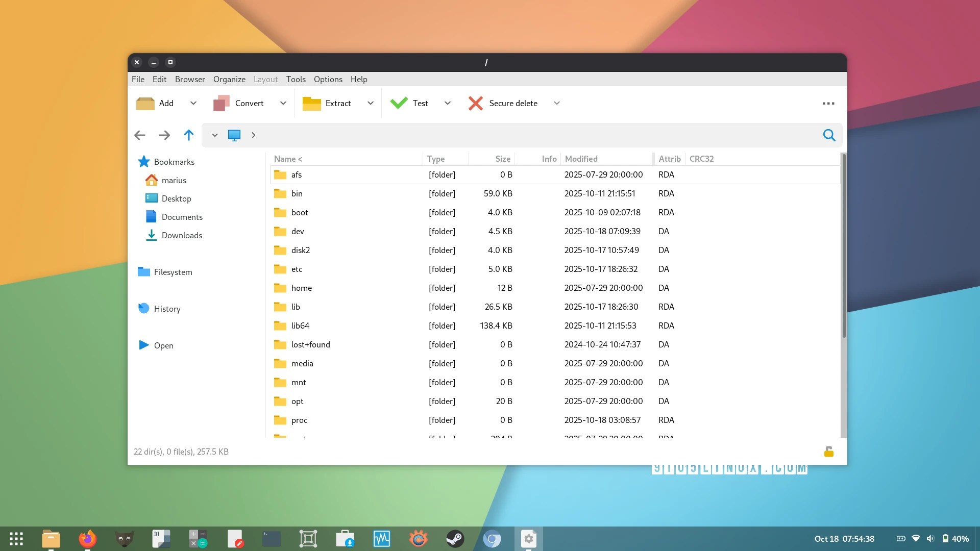Open address bar history chevron
The width and height of the screenshot is (980, 551).
coord(215,135)
